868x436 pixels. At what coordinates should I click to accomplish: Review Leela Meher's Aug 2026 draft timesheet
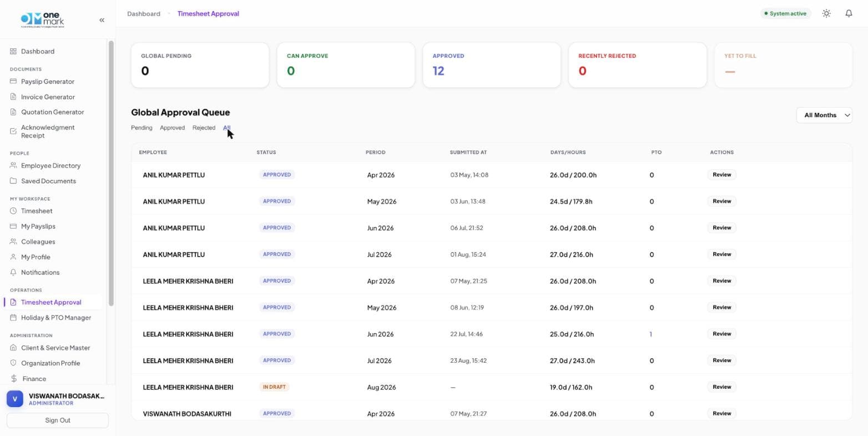[721, 387]
